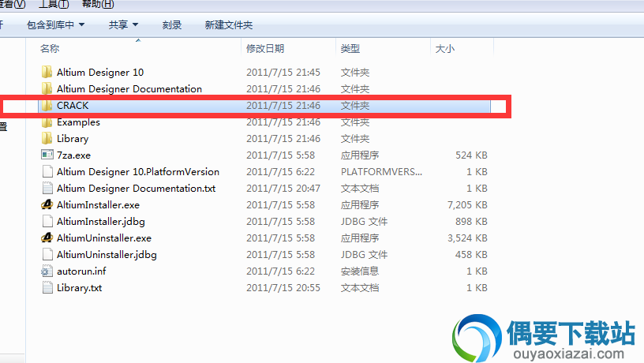644x363 pixels.
Task: Sort by the 修改日期 column header
Action: [265, 48]
